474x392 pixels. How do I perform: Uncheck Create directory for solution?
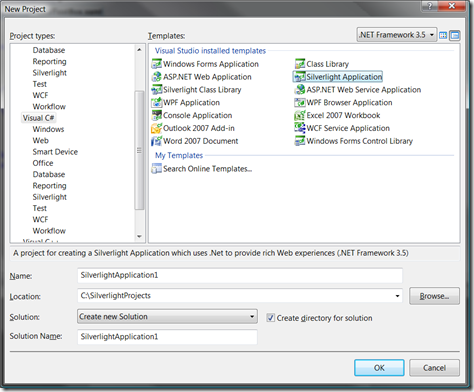pyautogui.click(x=270, y=318)
